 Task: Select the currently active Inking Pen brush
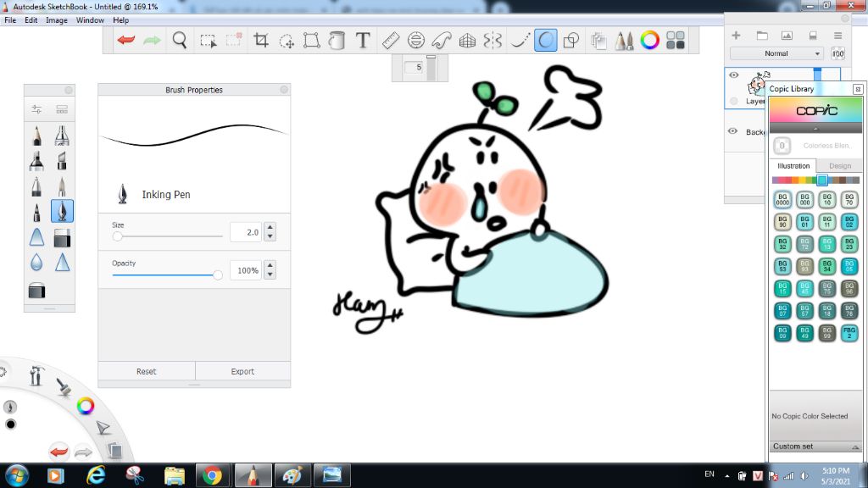(62, 211)
